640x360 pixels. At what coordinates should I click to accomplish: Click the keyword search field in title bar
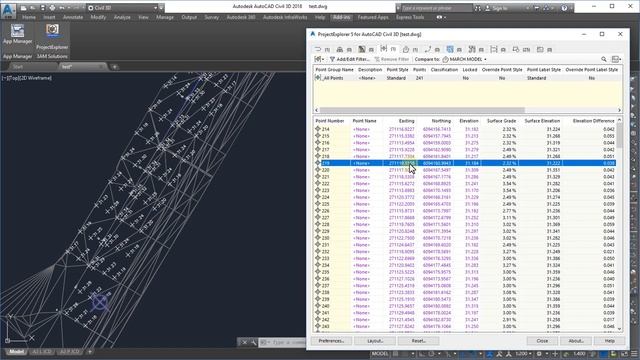coord(437,8)
